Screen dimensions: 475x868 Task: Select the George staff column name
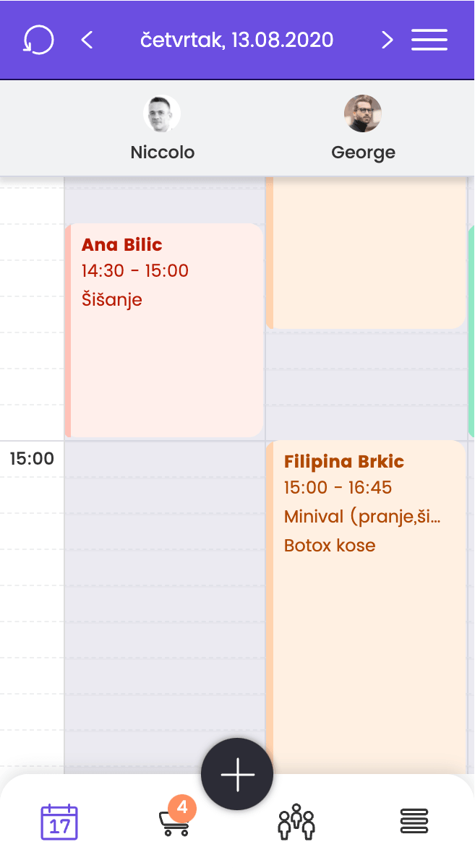363,152
